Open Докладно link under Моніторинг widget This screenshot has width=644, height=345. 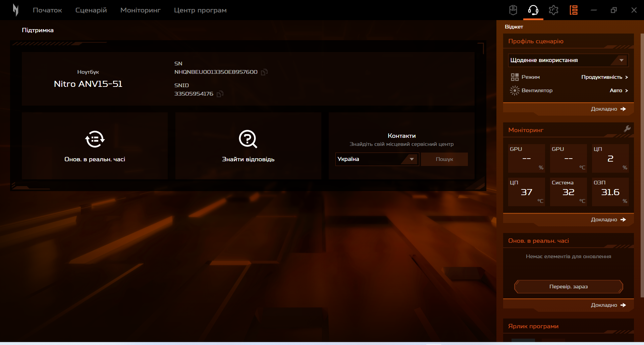pos(604,220)
